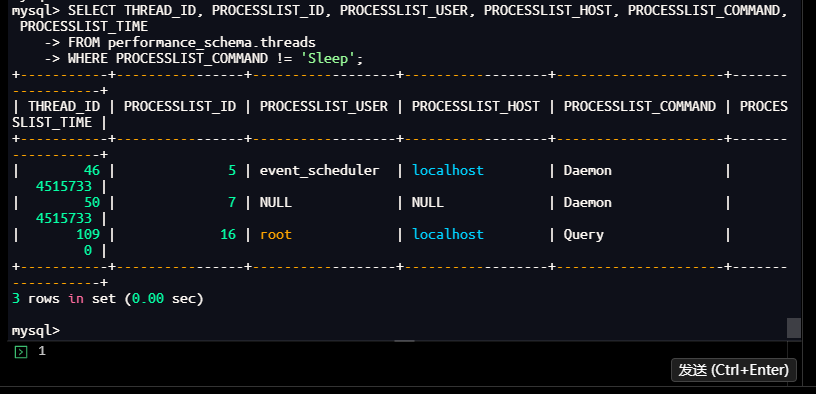Click thread id 46

92,171
